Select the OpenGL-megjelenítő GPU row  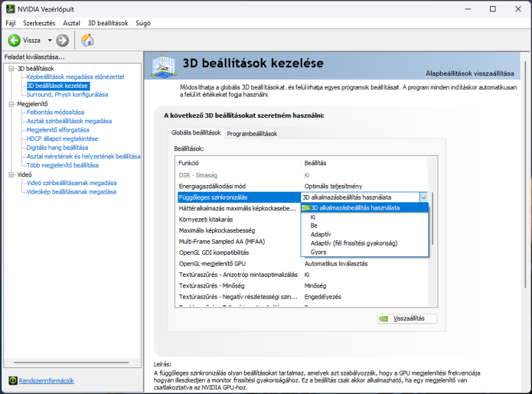click(302, 264)
